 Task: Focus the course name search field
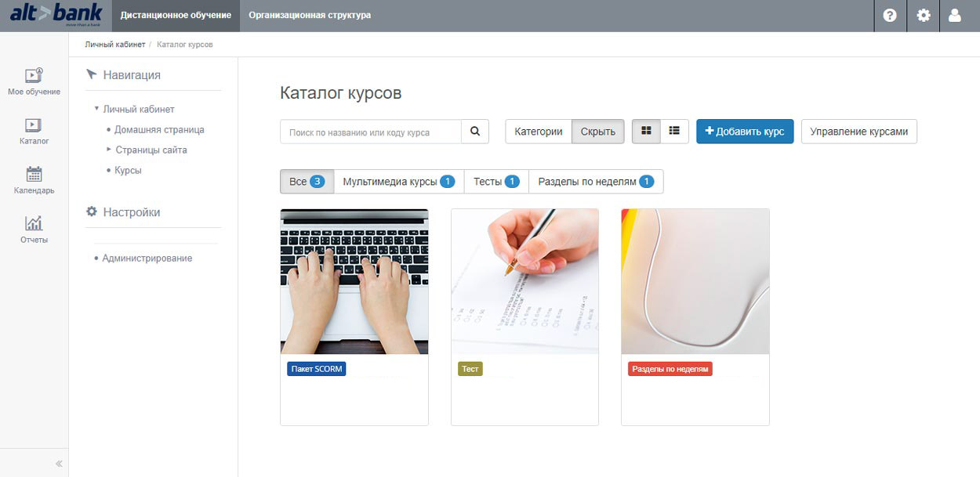click(x=371, y=132)
